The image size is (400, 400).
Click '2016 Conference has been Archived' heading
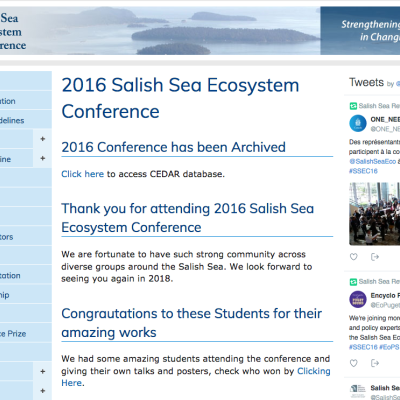173,147
